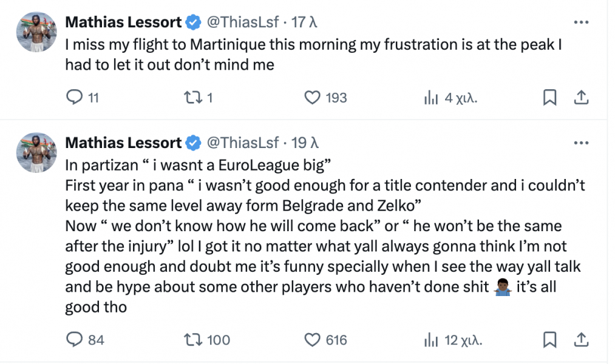Open Mathias Lessort profile from first tweet
Viewport: 615px width, 364px height.
click(123, 22)
